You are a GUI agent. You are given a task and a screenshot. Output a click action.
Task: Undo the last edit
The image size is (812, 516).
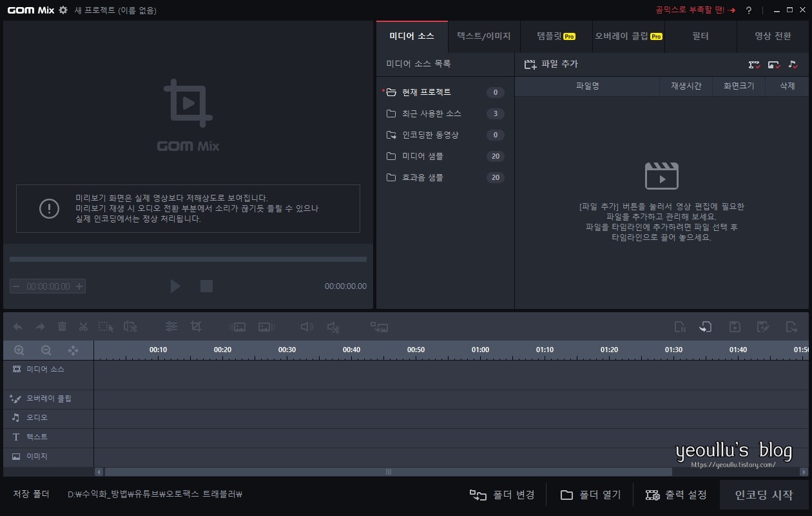pyautogui.click(x=18, y=327)
